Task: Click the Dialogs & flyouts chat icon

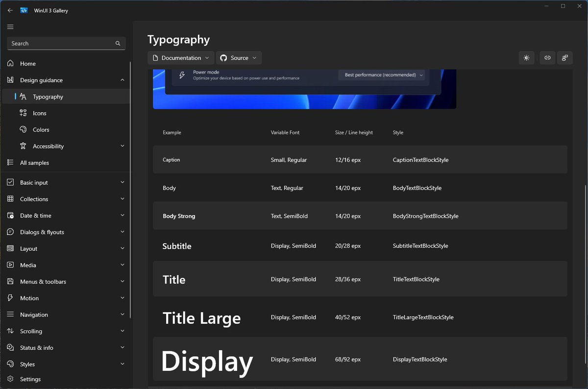Action: (10, 232)
